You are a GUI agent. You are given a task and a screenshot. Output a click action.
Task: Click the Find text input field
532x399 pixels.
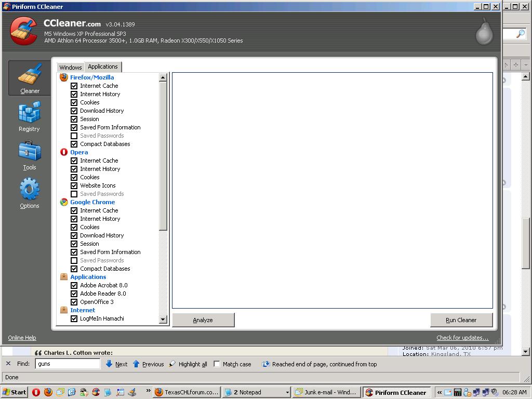[68, 364]
